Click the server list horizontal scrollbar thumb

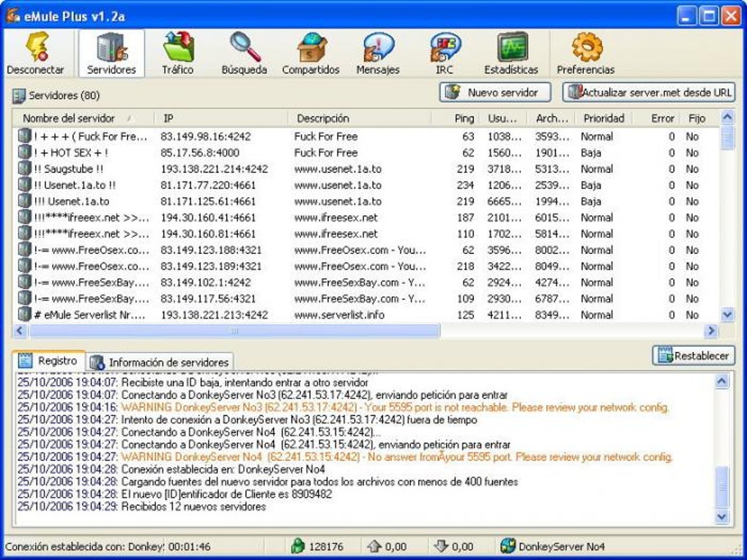pos(234,330)
